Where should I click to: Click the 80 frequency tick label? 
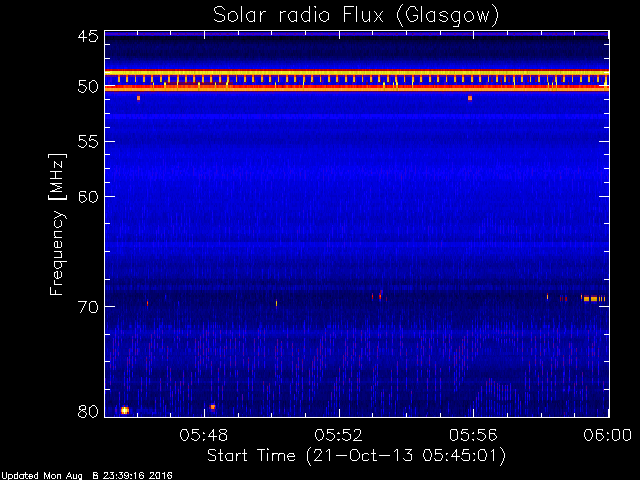(x=88, y=411)
